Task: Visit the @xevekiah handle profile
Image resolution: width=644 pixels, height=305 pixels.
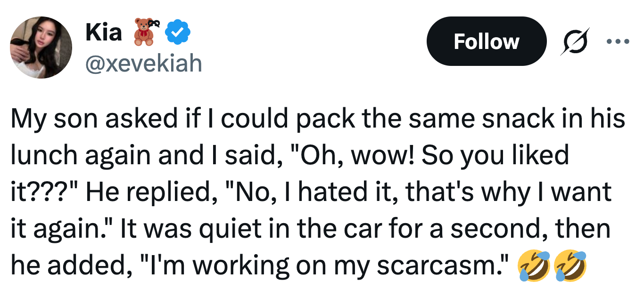Action: coord(143,62)
